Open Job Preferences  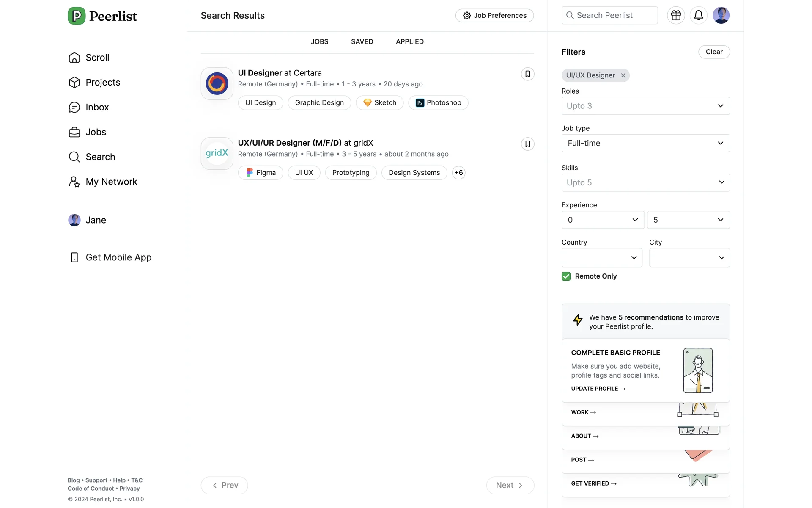pyautogui.click(x=494, y=15)
